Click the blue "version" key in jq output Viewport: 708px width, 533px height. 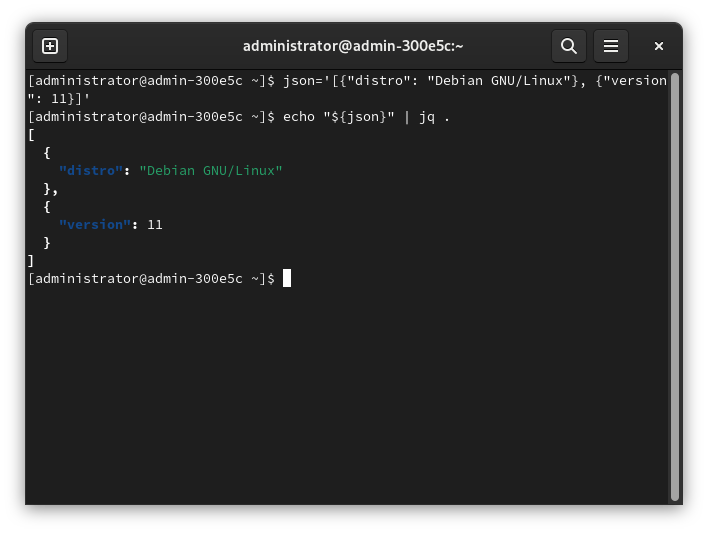pos(95,224)
